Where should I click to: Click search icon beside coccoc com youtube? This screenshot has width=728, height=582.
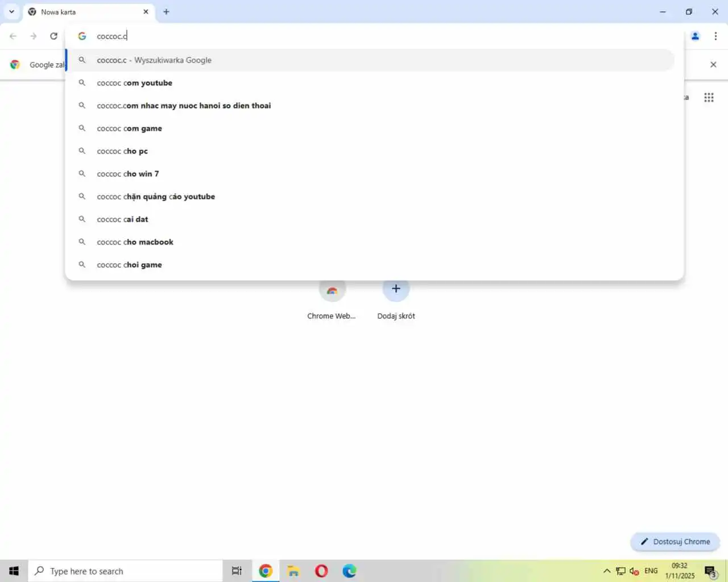(x=82, y=82)
